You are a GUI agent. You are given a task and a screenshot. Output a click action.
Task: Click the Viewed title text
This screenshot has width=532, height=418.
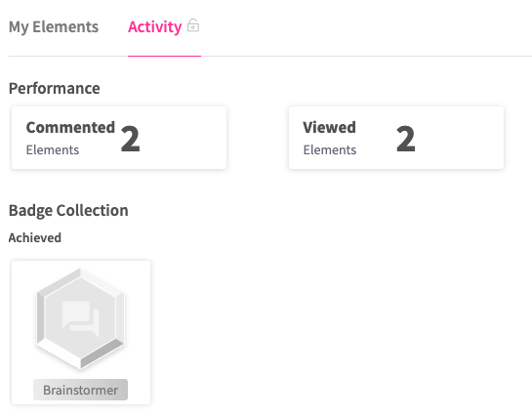329,127
